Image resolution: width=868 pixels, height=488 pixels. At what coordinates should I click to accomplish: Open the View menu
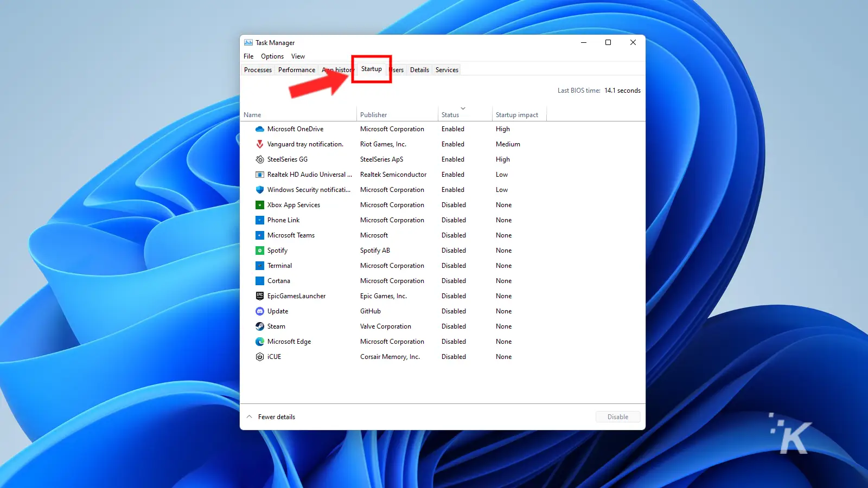pyautogui.click(x=298, y=56)
